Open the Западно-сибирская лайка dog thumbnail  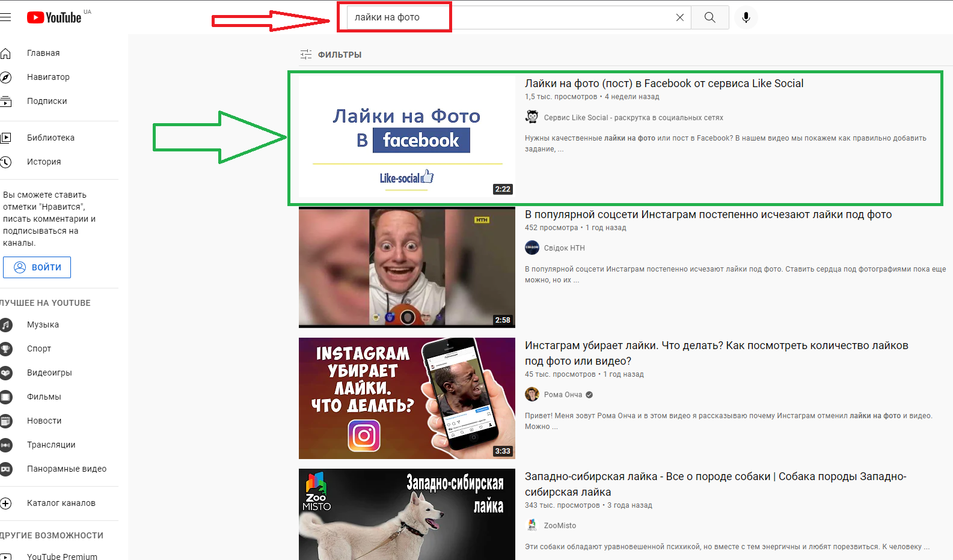tap(407, 514)
